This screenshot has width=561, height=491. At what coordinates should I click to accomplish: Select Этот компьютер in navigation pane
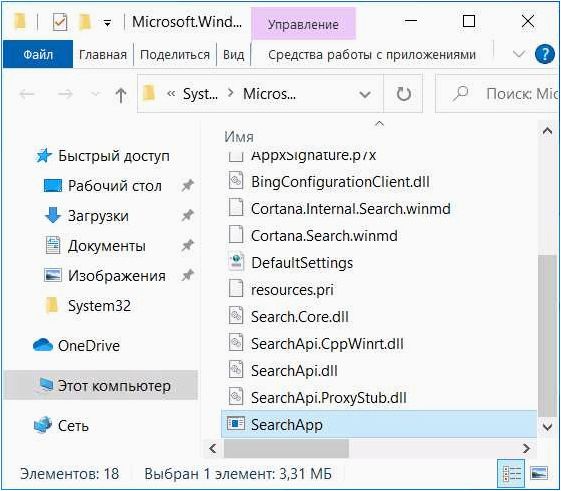pyautogui.click(x=101, y=385)
